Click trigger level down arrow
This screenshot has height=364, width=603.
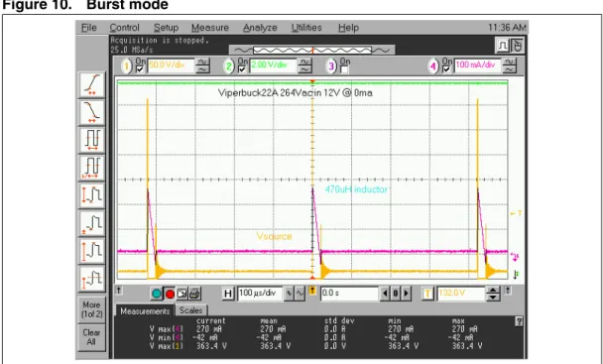point(493,298)
